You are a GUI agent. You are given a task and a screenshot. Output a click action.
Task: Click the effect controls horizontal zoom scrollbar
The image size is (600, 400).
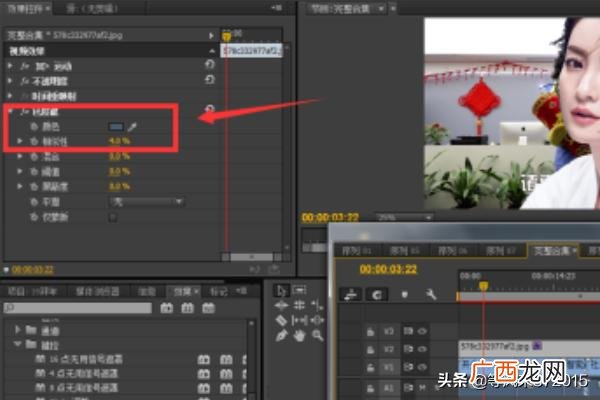251,257
